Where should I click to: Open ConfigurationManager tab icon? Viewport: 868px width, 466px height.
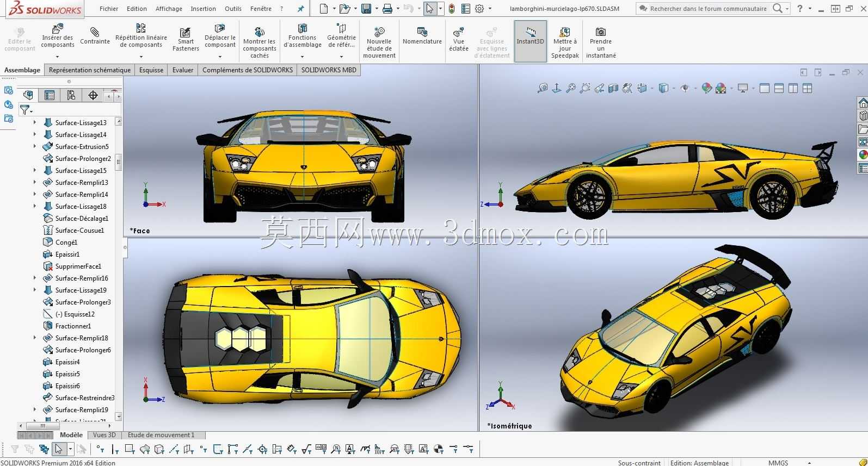pyautogui.click(x=71, y=96)
